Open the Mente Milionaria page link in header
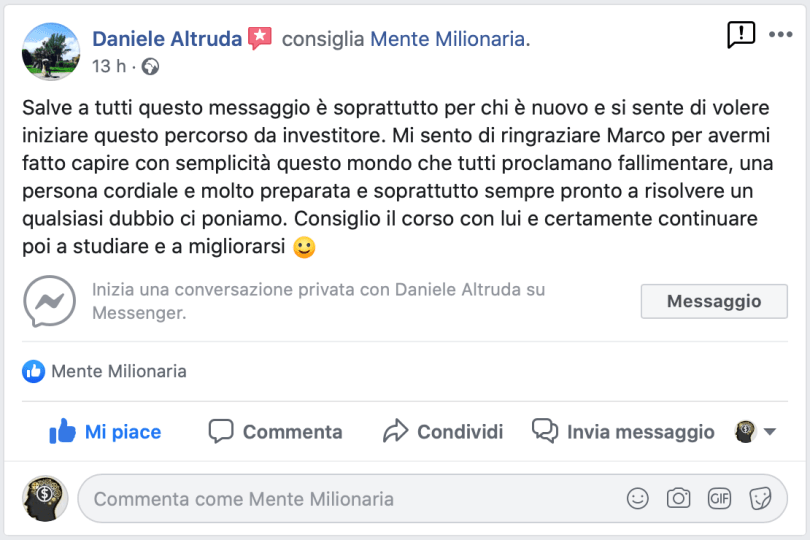Image resolution: width=810 pixels, height=540 pixels. tap(447, 39)
